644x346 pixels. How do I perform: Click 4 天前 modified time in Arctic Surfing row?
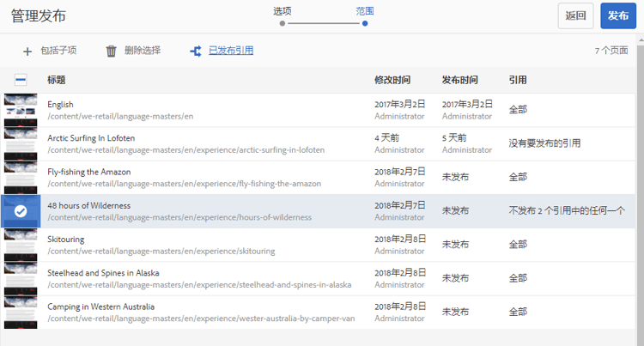click(387, 138)
